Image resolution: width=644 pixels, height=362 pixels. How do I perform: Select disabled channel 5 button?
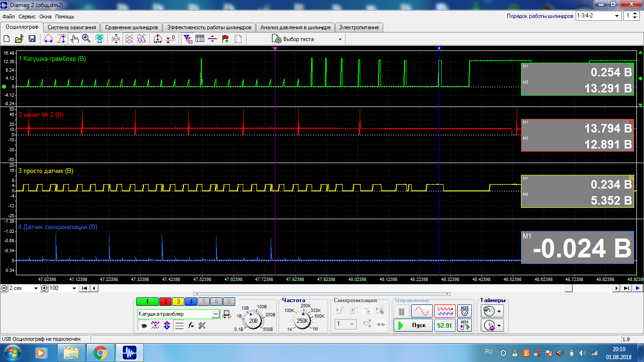tap(203, 302)
